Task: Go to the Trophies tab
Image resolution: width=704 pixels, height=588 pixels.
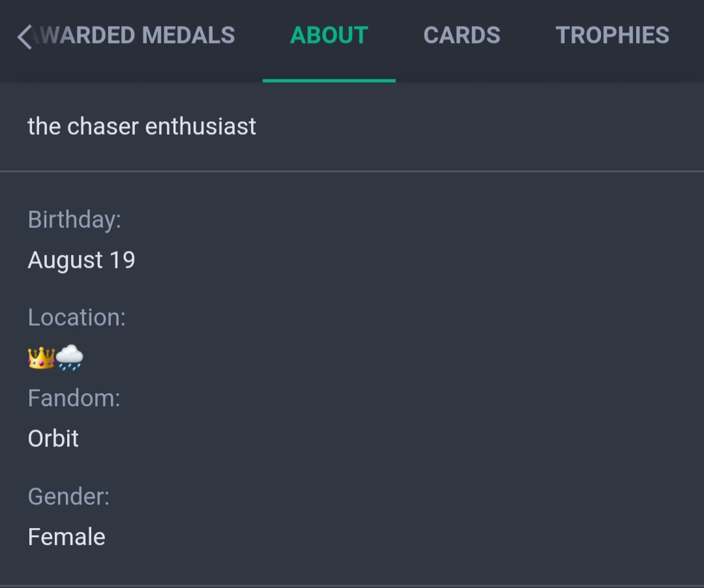Action: tap(612, 35)
